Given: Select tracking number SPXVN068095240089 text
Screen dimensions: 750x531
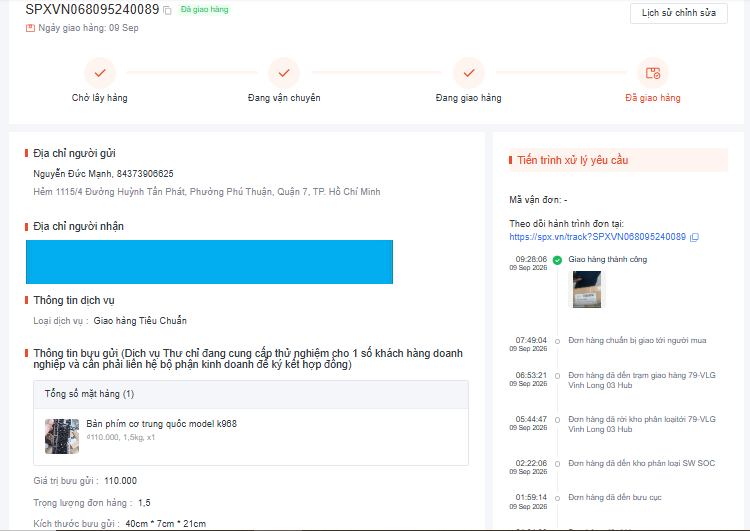Looking at the screenshot, I should [92, 9].
